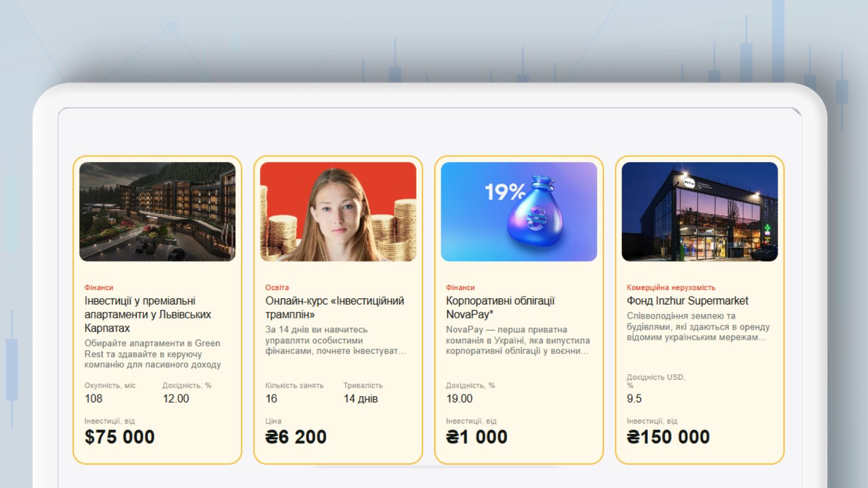Click the online course coins thumbnail
Viewport: 868px width, 488px height.
(x=338, y=211)
